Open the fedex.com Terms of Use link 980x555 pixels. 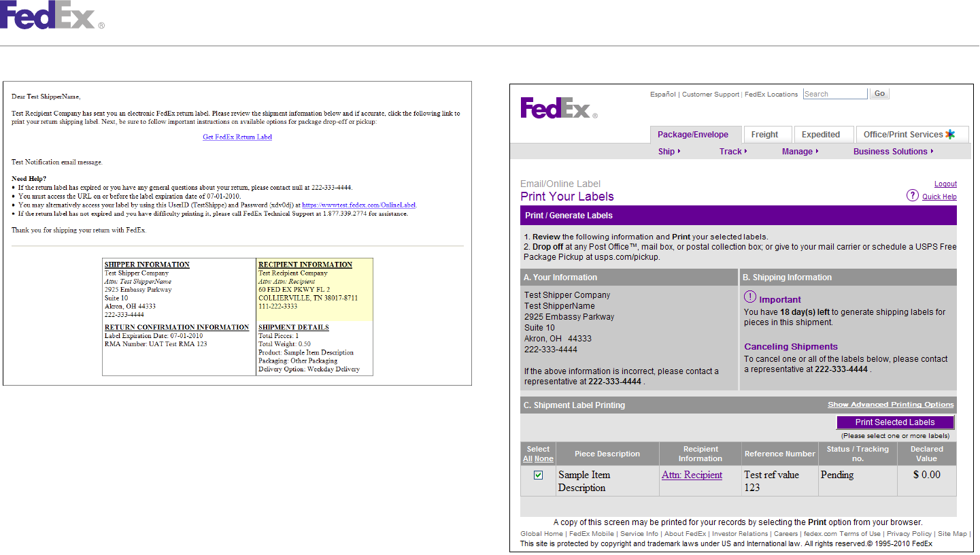pyautogui.click(x=842, y=534)
